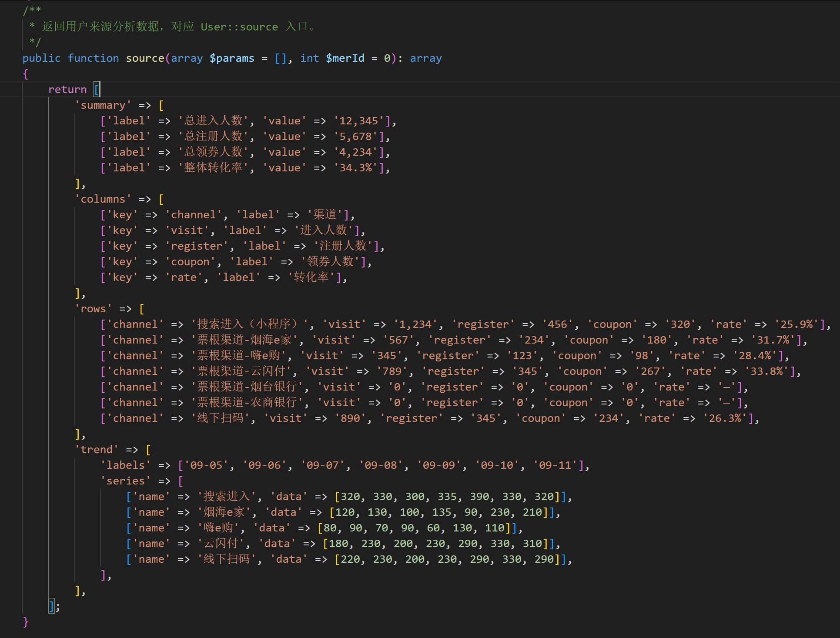
Task: Click the string '总注册人数'
Action: tap(213, 137)
